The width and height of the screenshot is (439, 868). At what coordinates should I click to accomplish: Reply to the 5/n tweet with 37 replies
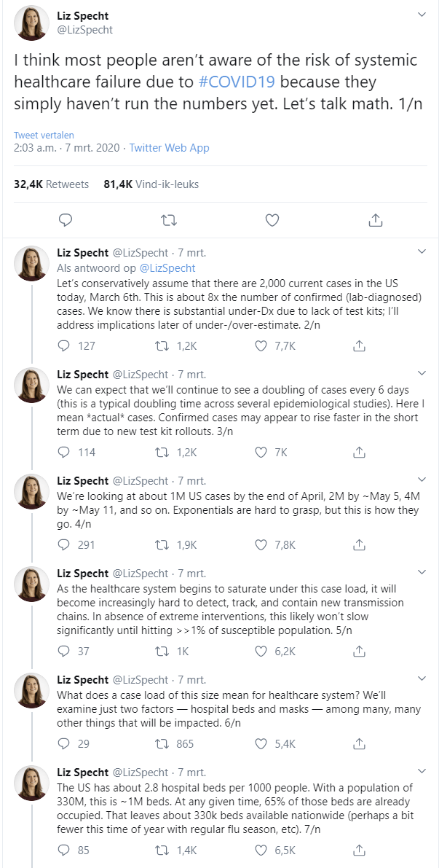coord(63,651)
